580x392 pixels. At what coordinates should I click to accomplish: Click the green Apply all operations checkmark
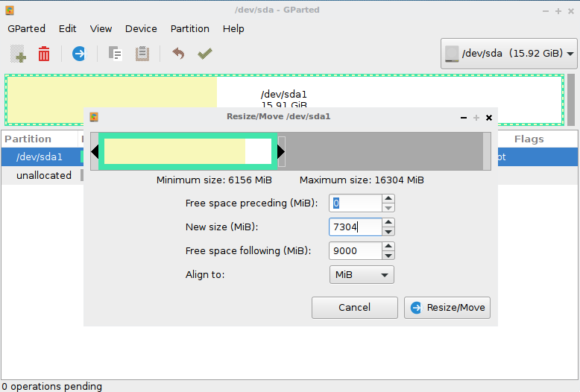click(x=204, y=54)
